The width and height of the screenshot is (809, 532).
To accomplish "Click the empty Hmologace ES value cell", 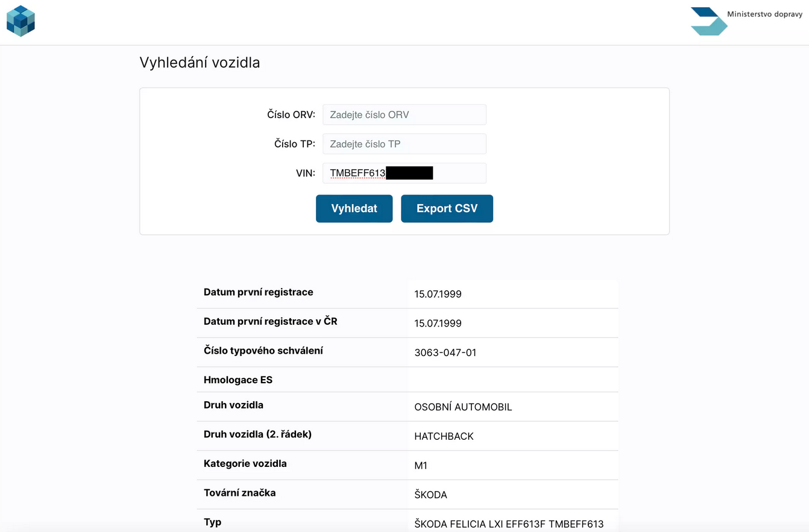I will (513, 380).
